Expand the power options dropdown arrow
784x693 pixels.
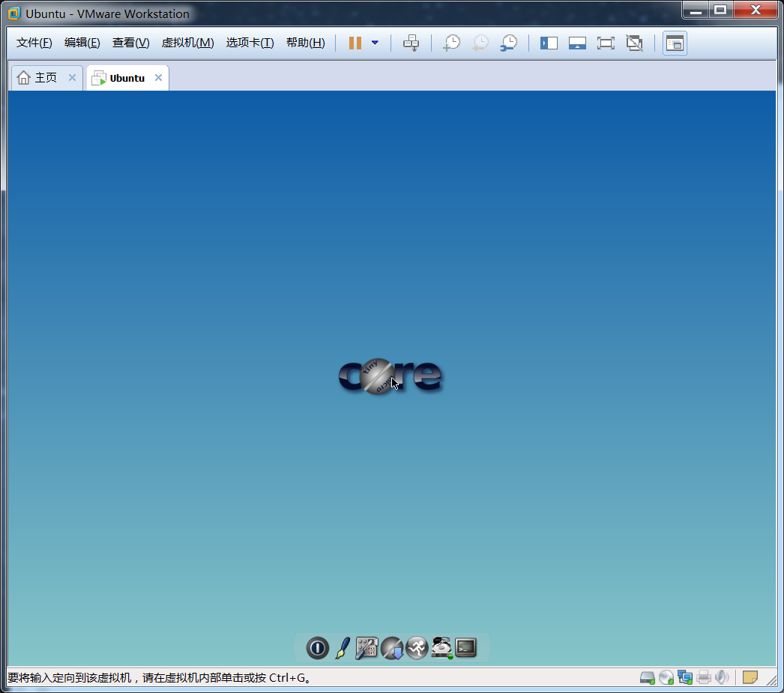click(375, 43)
